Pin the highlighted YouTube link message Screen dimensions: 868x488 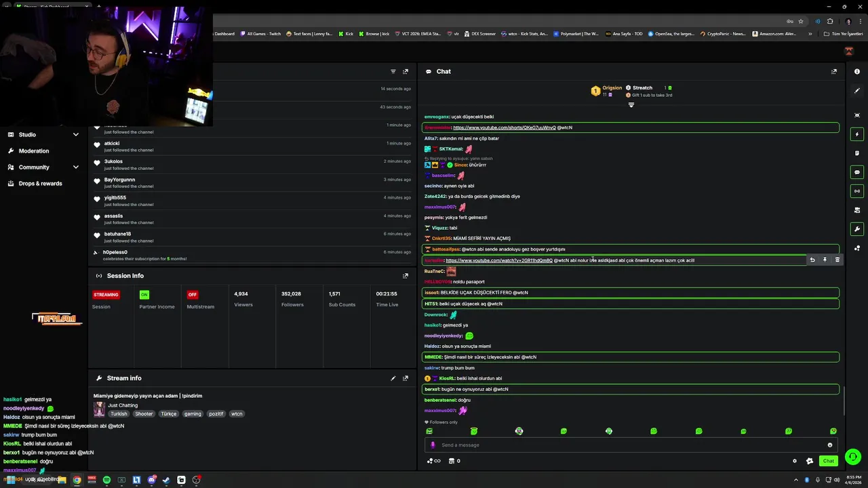tap(825, 260)
